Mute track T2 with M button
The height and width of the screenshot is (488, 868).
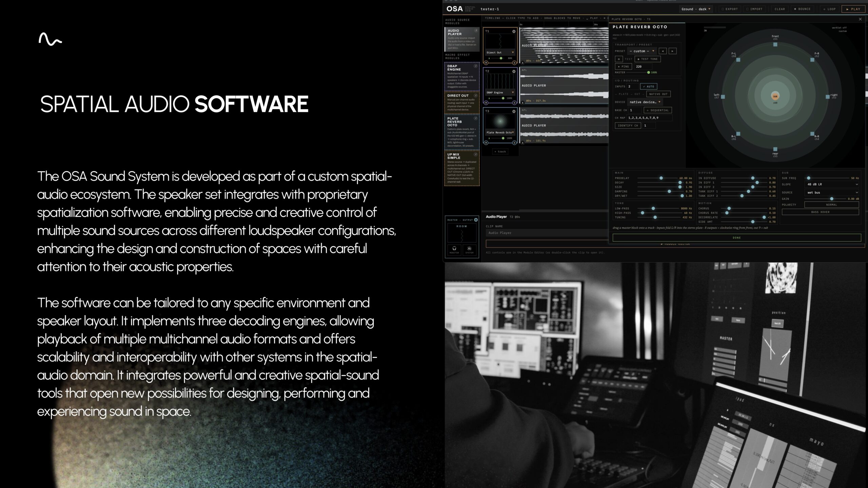[x=486, y=103]
